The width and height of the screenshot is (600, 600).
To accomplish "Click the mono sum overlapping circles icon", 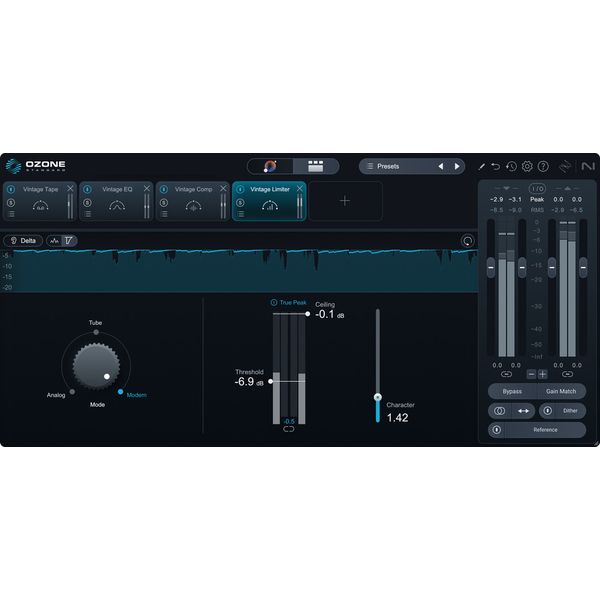I will coord(499,411).
